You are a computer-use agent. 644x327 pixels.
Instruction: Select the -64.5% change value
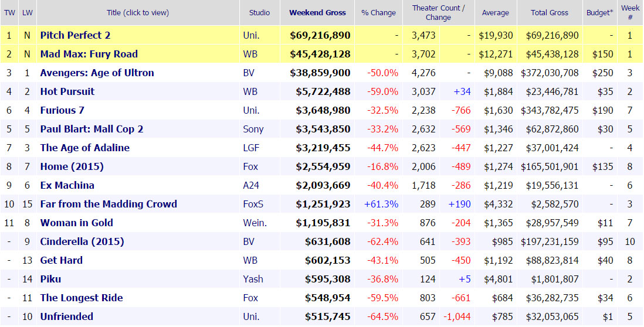click(x=382, y=316)
